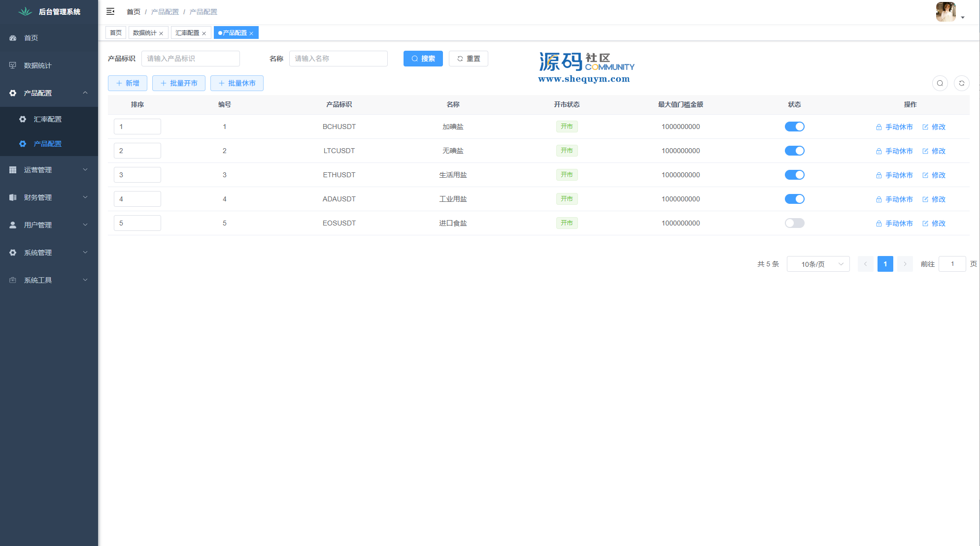
Task: Open the 10条/页 page size dropdown
Action: [x=818, y=264]
